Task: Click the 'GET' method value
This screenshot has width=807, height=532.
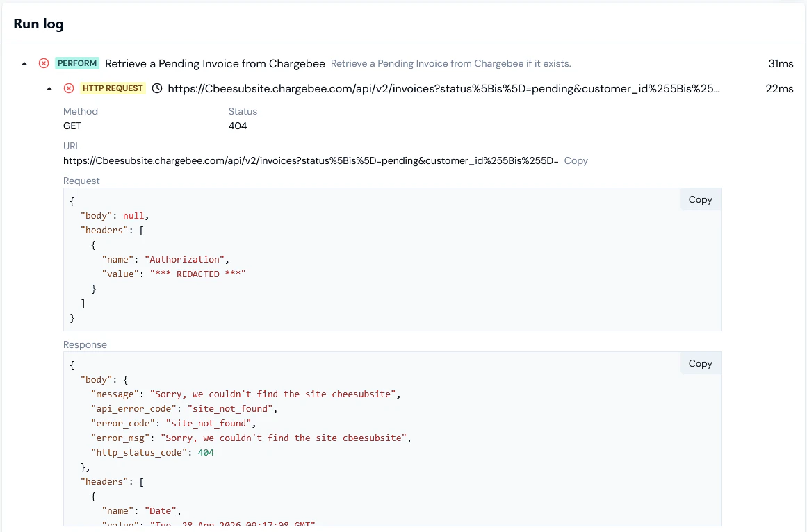Action: pyautogui.click(x=72, y=126)
